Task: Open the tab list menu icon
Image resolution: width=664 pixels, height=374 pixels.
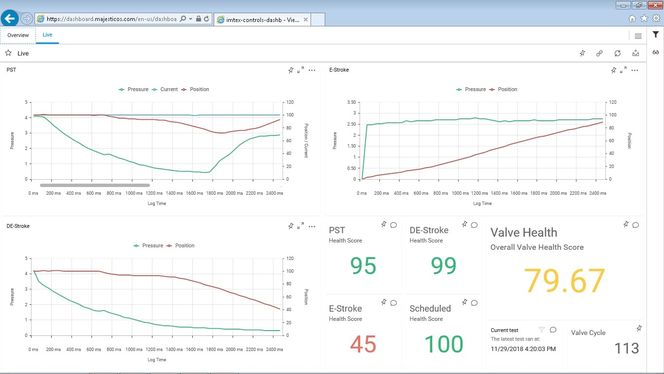Action: [638, 36]
